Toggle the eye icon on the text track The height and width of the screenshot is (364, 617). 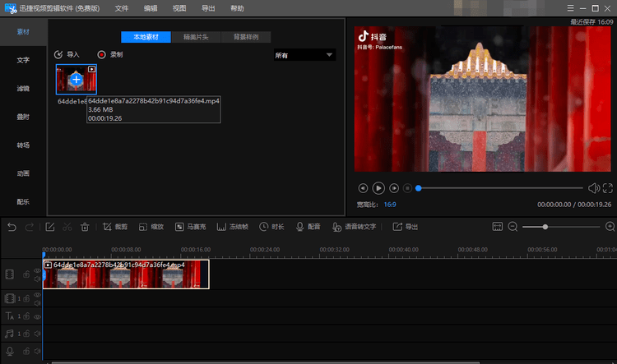pos(37,316)
